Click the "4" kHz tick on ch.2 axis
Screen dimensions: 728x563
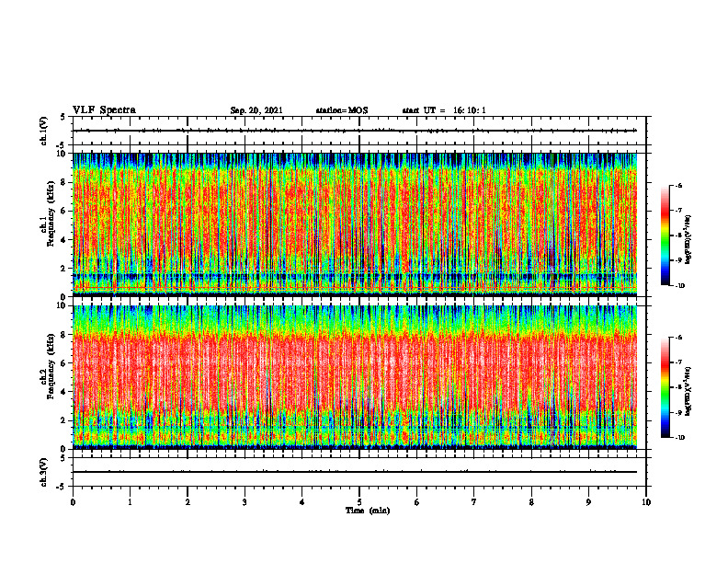point(64,392)
